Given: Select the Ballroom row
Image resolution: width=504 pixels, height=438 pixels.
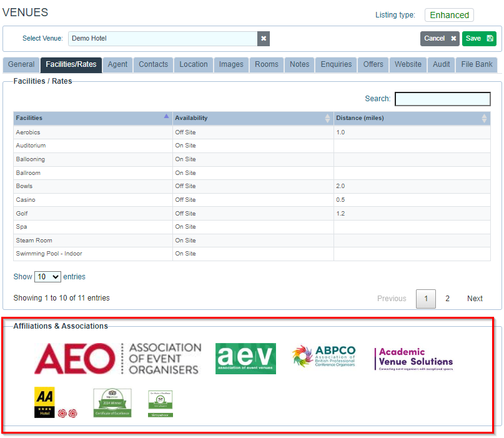Looking at the screenshot, I should (x=252, y=172).
